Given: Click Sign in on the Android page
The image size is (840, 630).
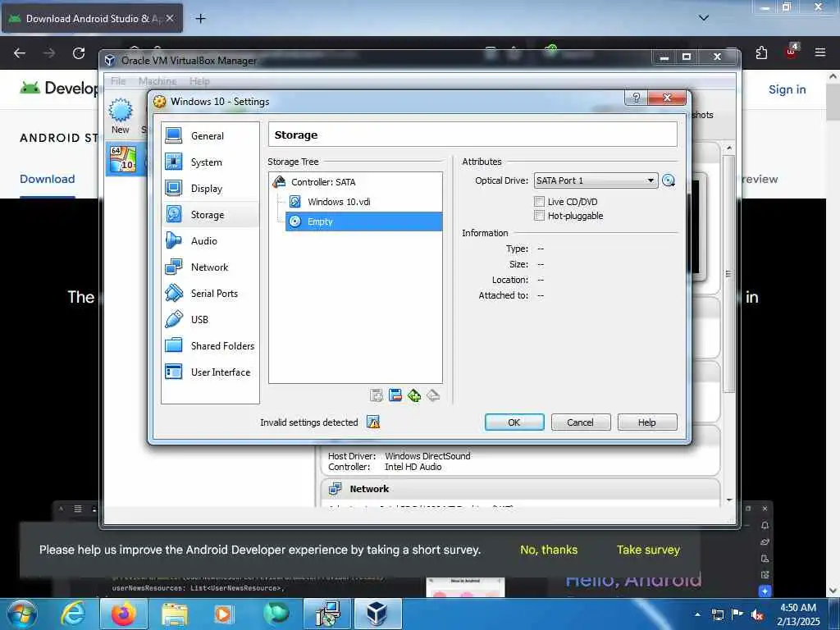Looking at the screenshot, I should click(787, 89).
